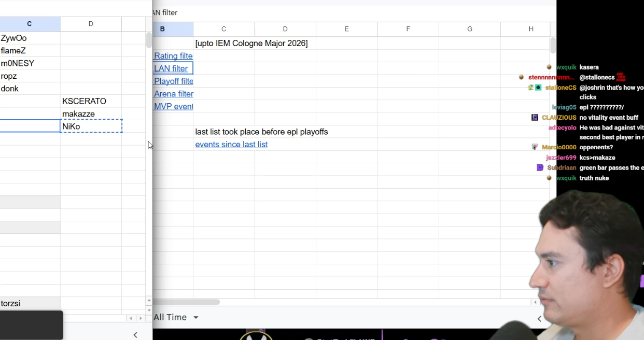This screenshot has height=340, width=644.
Task: Click the CLAUZIOUS username in chat
Action: click(x=559, y=118)
